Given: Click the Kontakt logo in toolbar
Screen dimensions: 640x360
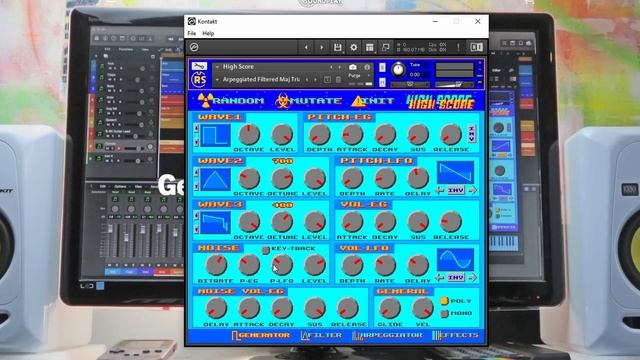Looking at the screenshot, I should tap(194, 47).
